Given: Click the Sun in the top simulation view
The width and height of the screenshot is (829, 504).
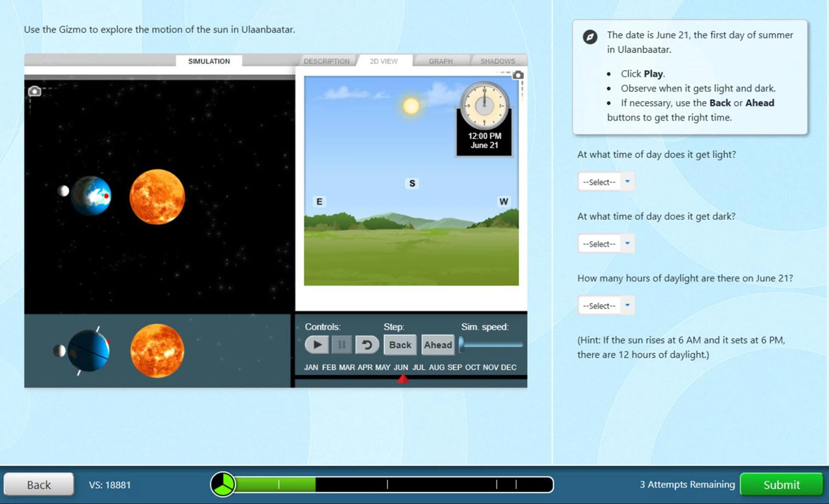Looking at the screenshot, I should (157, 196).
